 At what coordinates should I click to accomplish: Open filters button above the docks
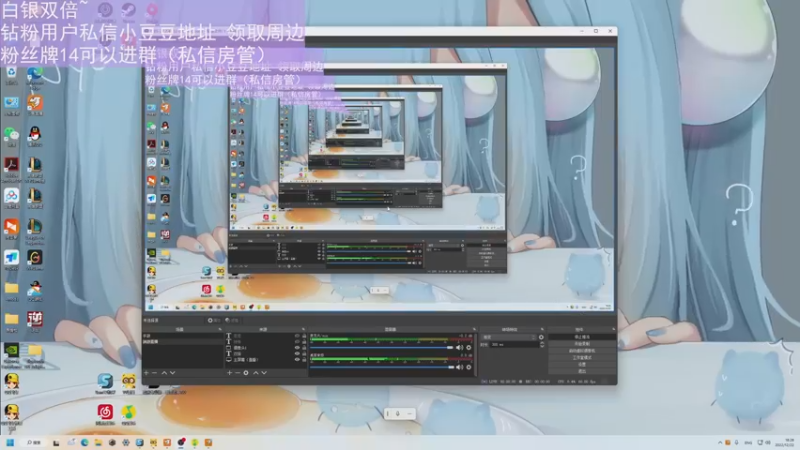tap(232, 320)
